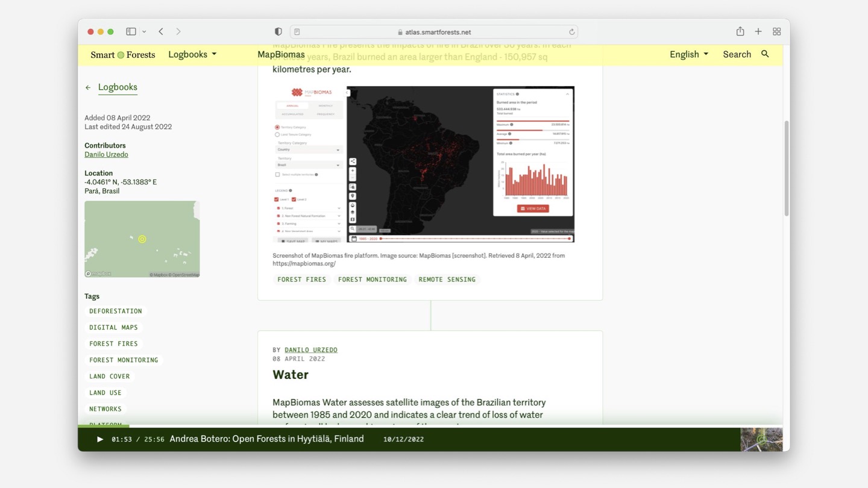
Task: Select the LAND USE tag
Action: click(105, 392)
